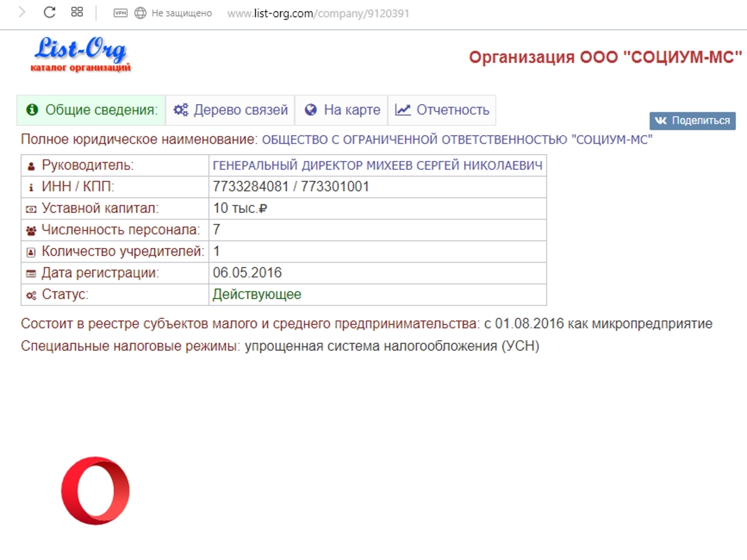Click chart icon beside Отчетность
Viewport: 747px width, 560px height.
[402, 110]
